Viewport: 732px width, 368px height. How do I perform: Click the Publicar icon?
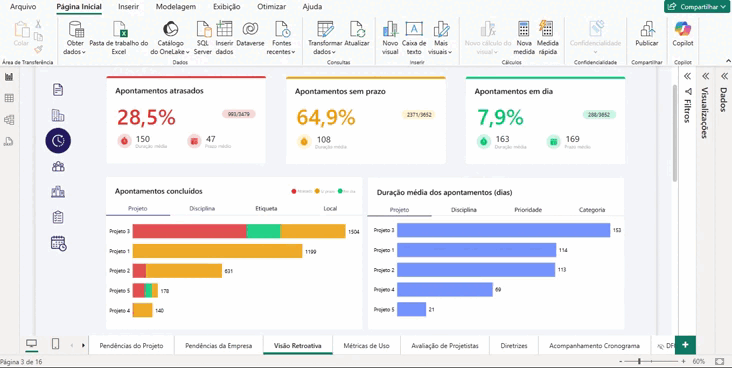(x=647, y=29)
